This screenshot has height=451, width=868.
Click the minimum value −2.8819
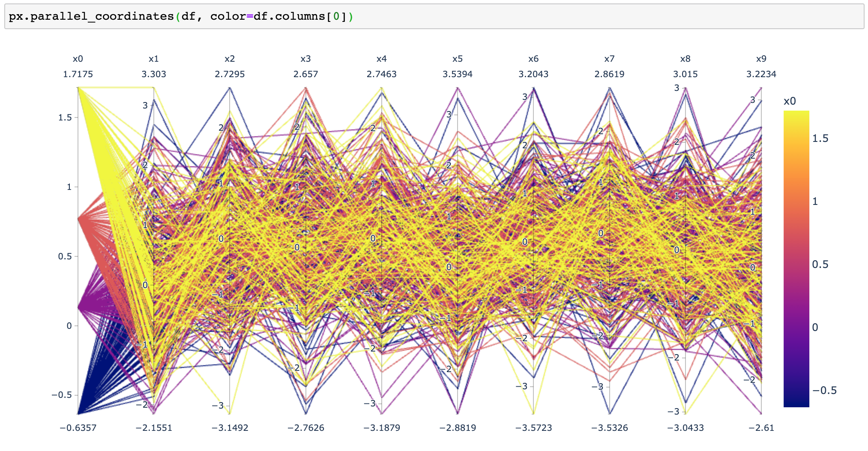458,428
